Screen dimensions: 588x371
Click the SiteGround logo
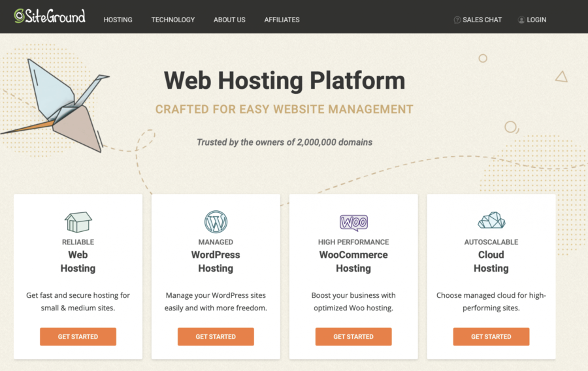[50, 16]
